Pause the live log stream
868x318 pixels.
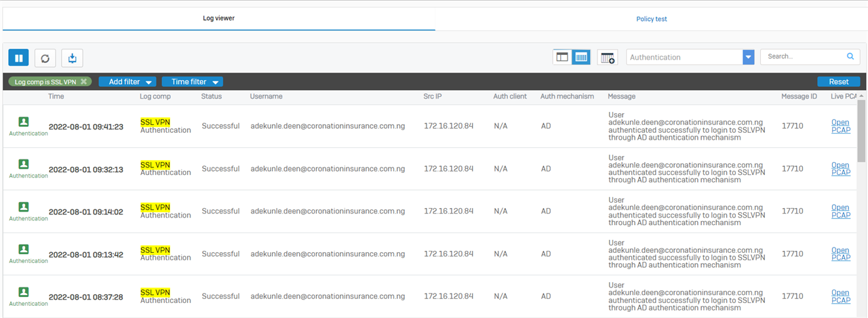(18, 58)
